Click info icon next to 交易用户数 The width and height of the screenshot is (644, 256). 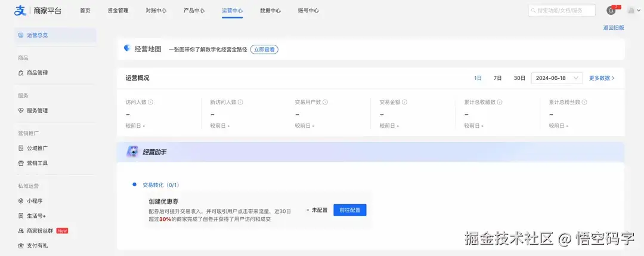326,102
